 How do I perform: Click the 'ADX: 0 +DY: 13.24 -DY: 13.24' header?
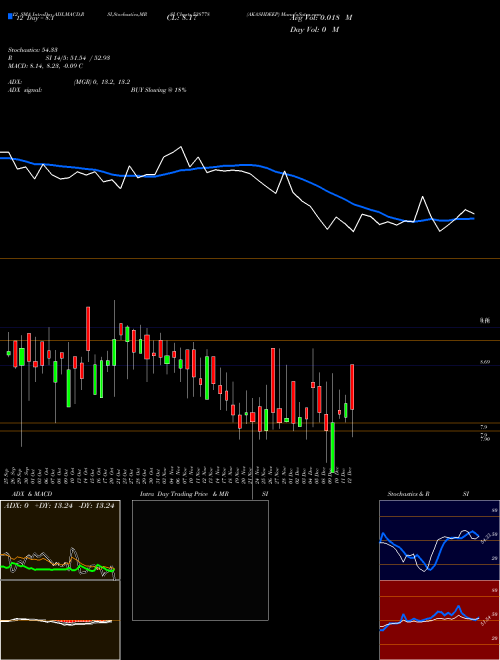pyautogui.click(x=59, y=506)
